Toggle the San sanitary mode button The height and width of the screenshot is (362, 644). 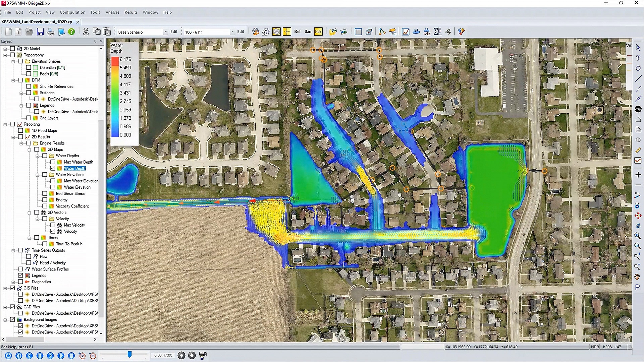(x=308, y=32)
